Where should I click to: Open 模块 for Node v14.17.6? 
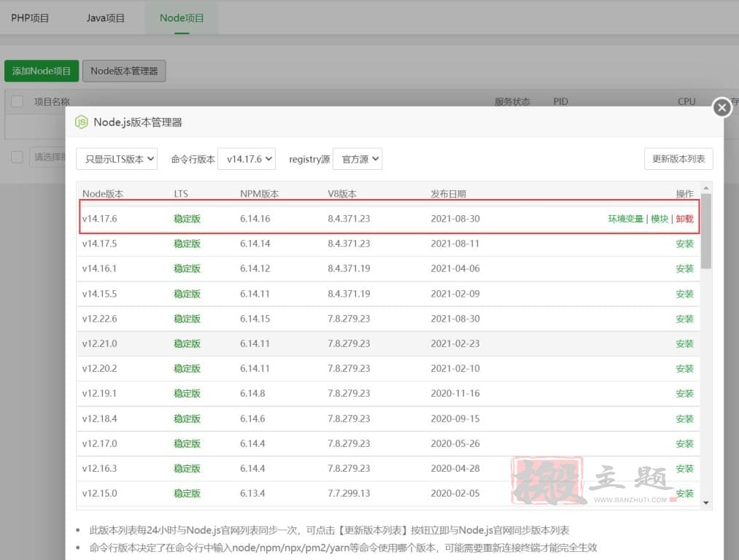pos(659,219)
